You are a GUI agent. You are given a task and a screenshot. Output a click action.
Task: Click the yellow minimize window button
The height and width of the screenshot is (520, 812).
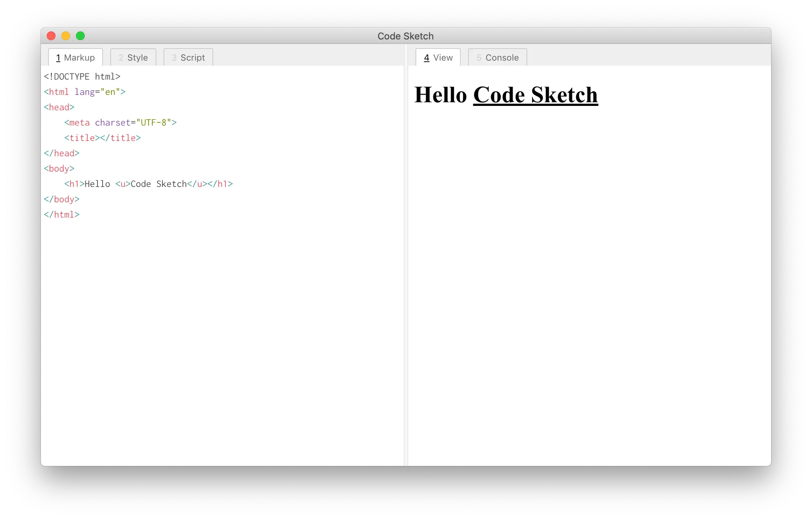pos(66,36)
